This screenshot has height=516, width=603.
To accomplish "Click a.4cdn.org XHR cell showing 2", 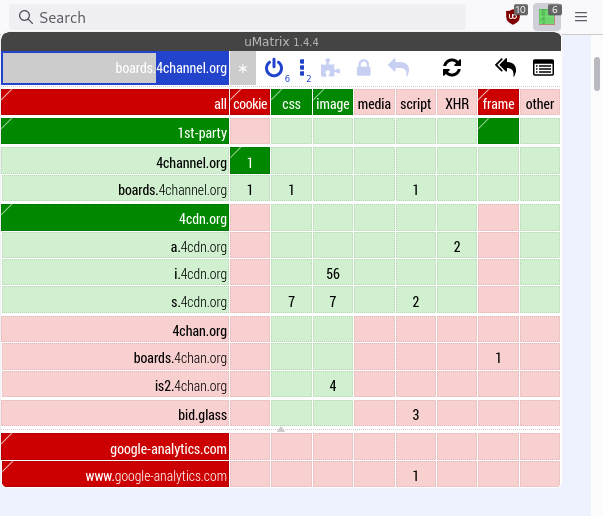I will pos(457,245).
